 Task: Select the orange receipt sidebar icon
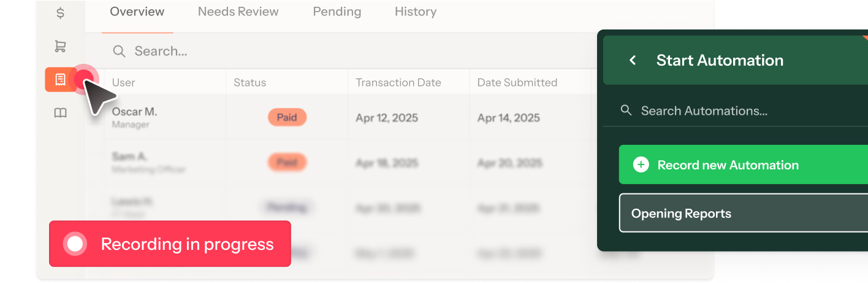coord(60,80)
